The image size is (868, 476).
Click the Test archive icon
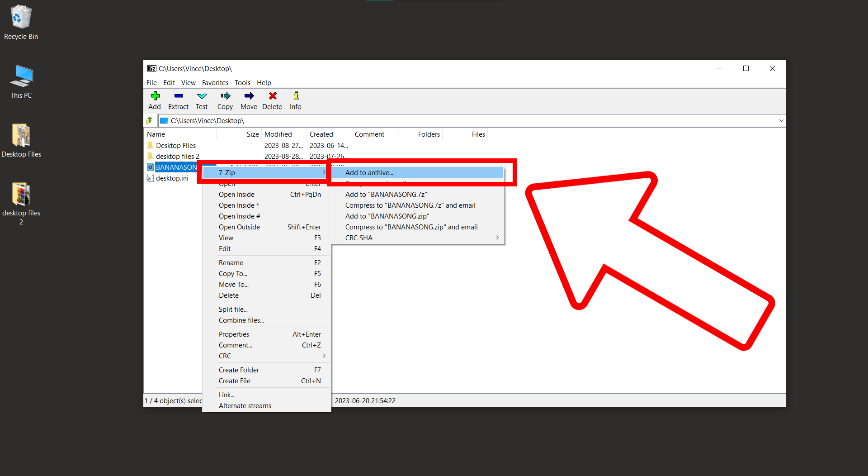[x=202, y=100]
